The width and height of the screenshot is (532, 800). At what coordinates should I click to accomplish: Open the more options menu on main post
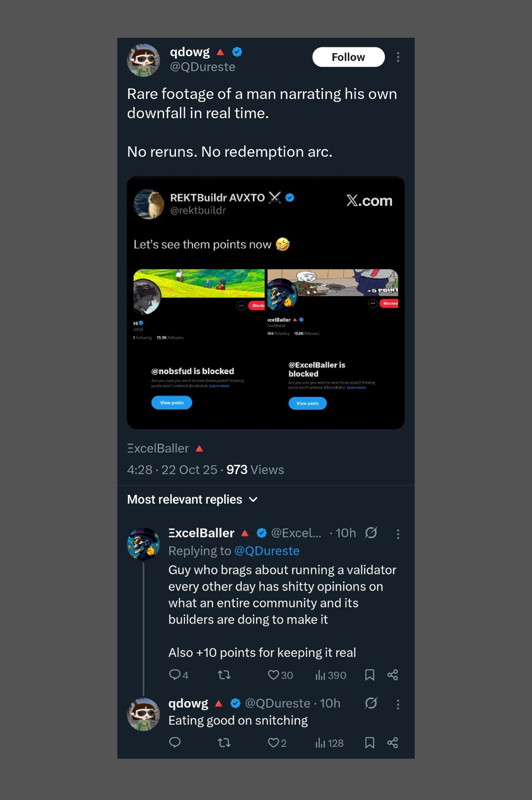[x=398, y=57]
